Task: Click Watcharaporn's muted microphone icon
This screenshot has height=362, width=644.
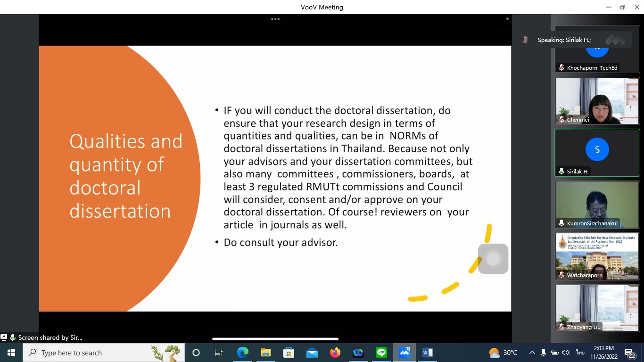Action: click(561, 275)
